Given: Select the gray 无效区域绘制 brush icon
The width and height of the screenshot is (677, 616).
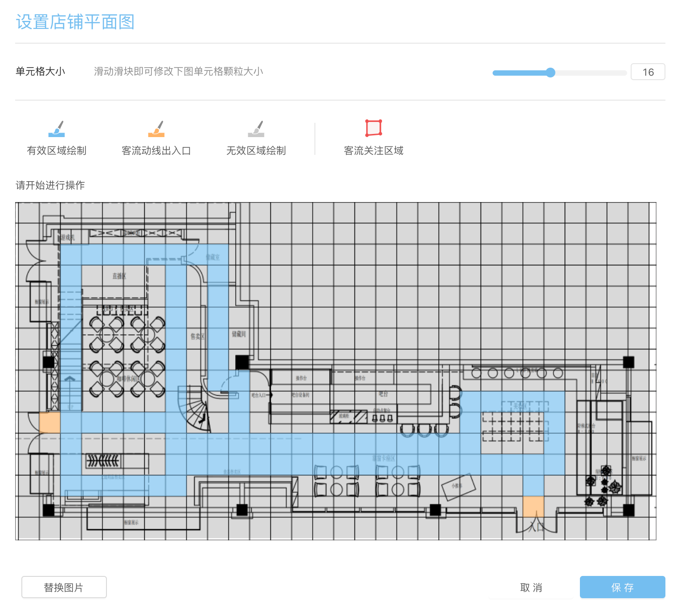Looking at the screenshot, I should click(x=256, y=129).
